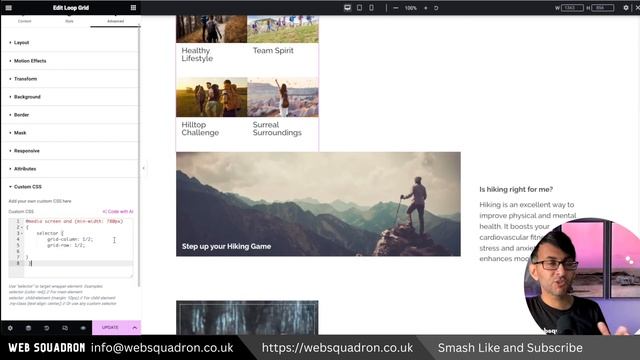Click the Edit Loop Grid panel title
This screenshot has height=360, width=640.
(x=71, y=8)
